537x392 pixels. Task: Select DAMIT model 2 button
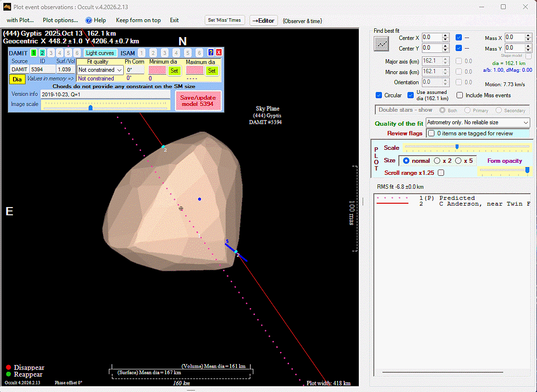click(x=42, y=53)
